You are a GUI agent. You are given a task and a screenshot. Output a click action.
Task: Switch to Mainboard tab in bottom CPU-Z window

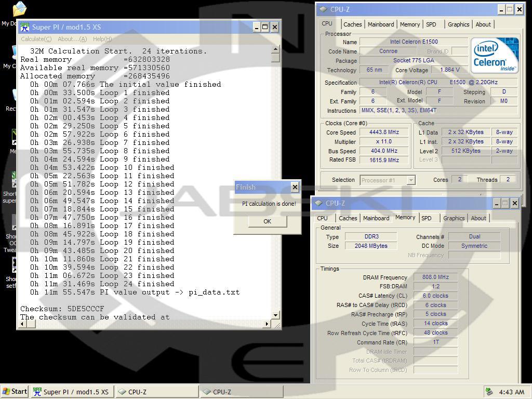pyautogui.click(x=376, y=218)
